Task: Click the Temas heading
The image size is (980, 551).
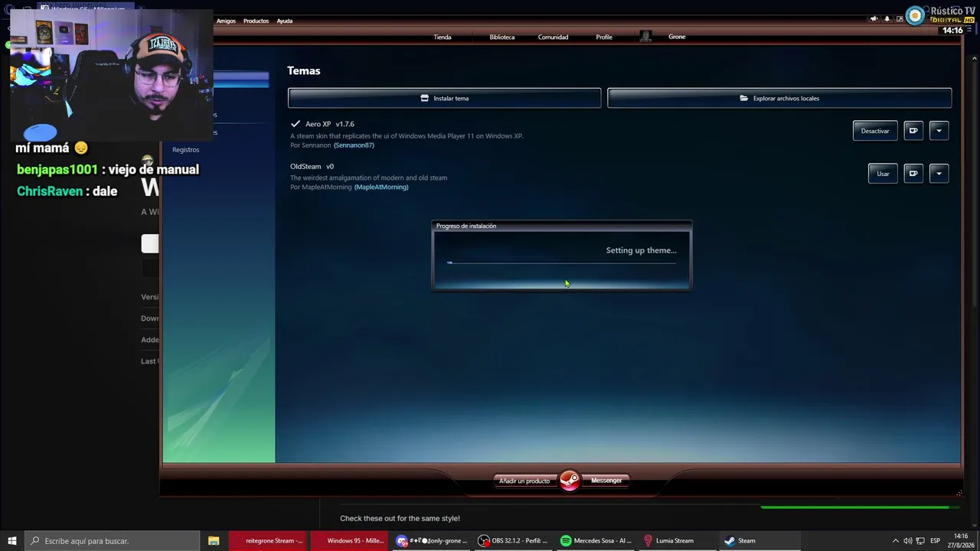Action: [x=304, y=70]
